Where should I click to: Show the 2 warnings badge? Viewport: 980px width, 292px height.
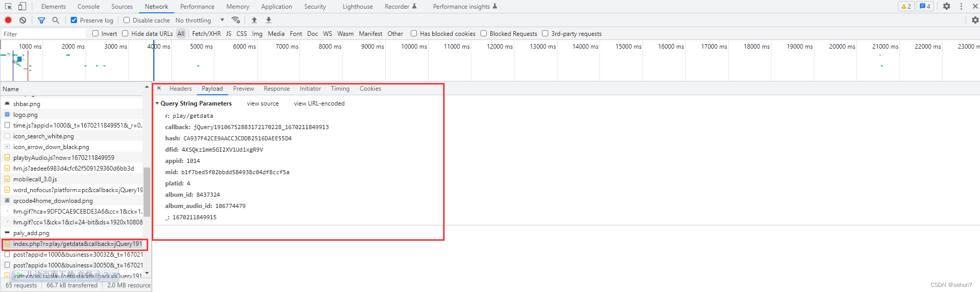click(906, 6)
